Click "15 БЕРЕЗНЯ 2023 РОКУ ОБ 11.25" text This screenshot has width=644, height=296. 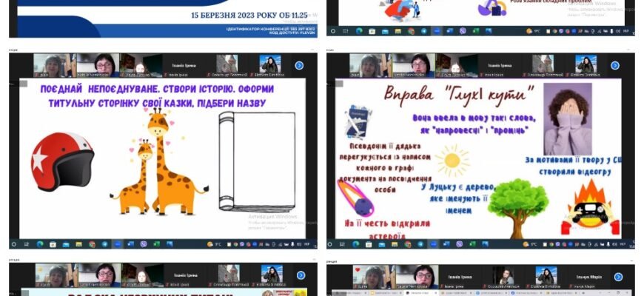click(249, 16)
